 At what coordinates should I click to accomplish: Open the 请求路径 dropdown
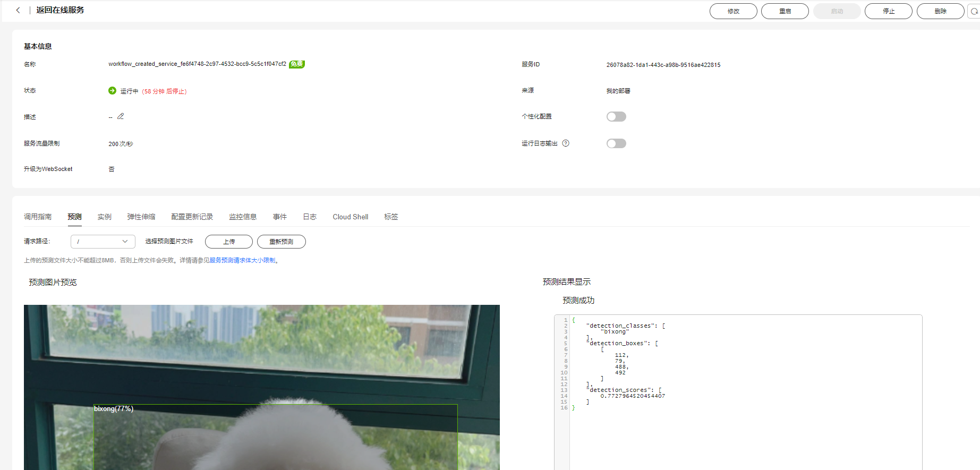point(103,242)
